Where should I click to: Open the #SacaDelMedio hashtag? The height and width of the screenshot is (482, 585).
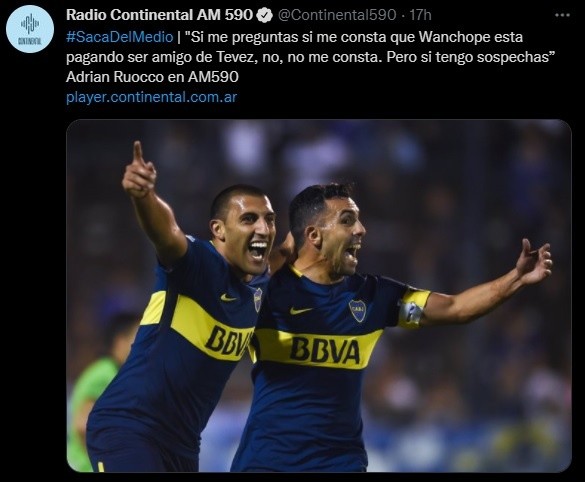pos(120,37)
